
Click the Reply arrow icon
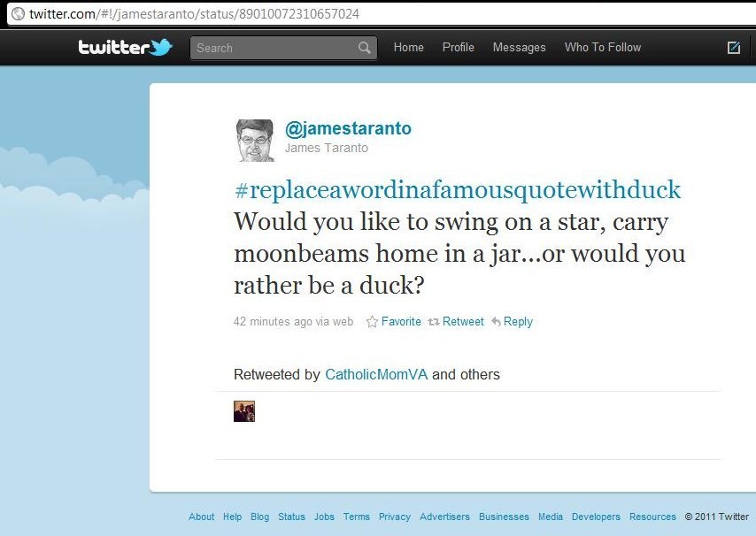point(496,321)
